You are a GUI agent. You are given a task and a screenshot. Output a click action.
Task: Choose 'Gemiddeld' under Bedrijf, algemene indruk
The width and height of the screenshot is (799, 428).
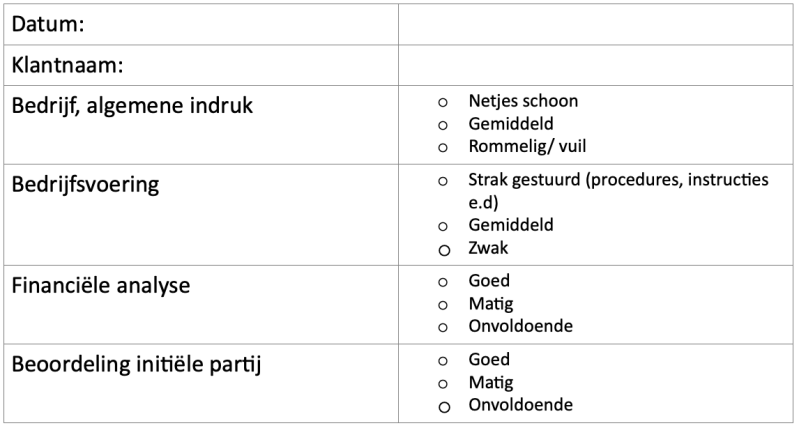pos(443,125)
